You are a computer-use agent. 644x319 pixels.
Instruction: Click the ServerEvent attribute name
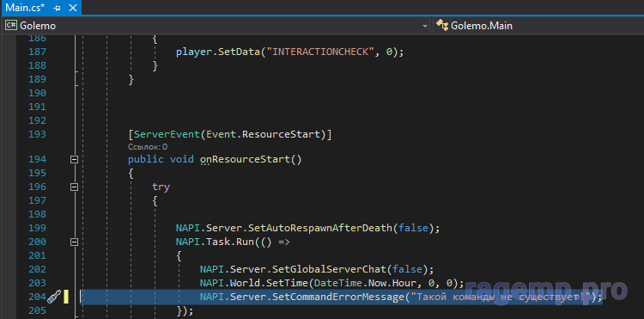click(167, 134)
